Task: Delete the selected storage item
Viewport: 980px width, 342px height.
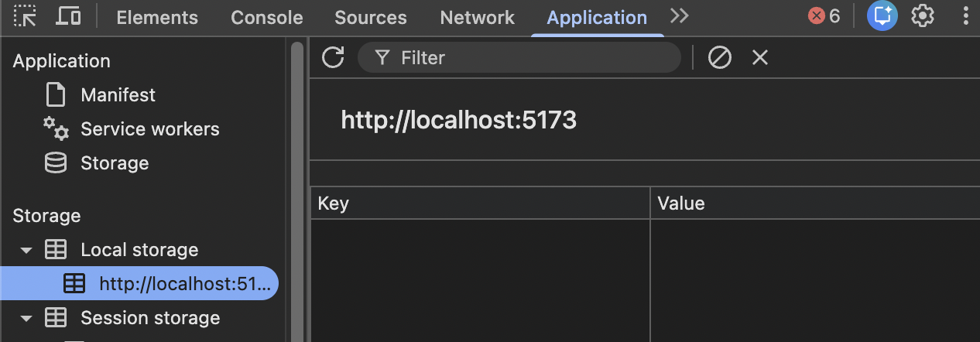Action: (x=760, y=57)
